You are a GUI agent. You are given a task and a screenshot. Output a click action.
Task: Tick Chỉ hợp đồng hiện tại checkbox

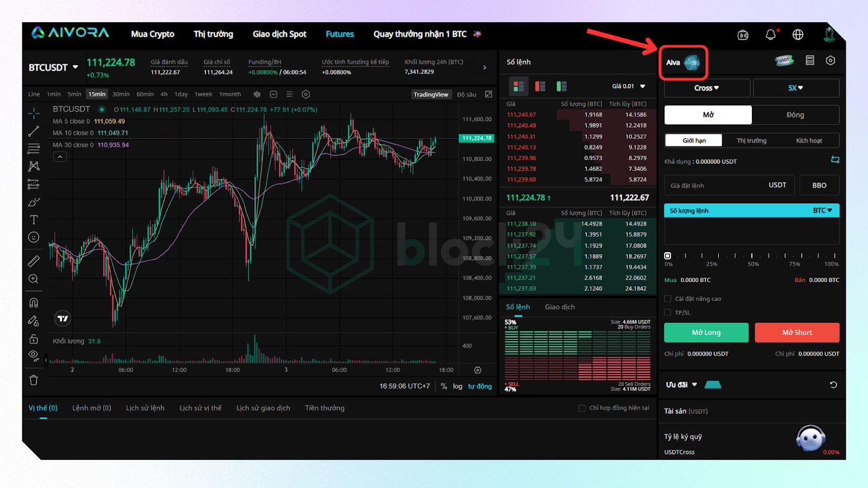tap(582, 408)
